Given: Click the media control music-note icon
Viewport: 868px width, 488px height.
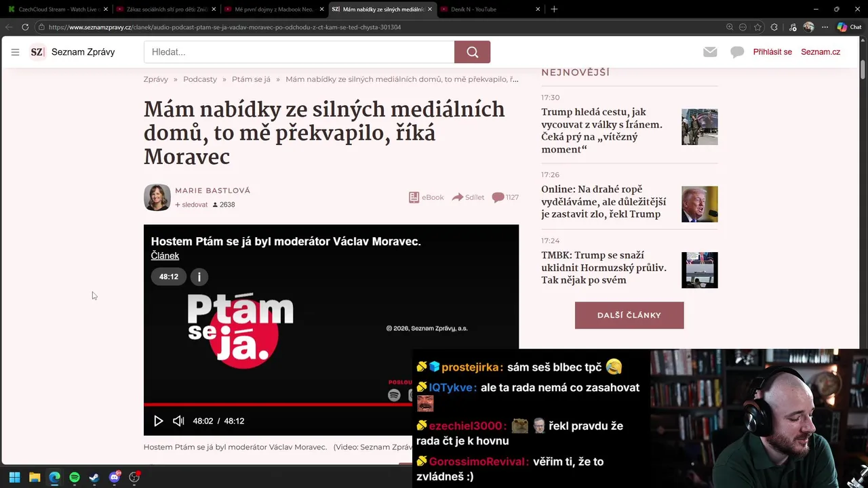Looking at the screenshot, I should point(793,27).
